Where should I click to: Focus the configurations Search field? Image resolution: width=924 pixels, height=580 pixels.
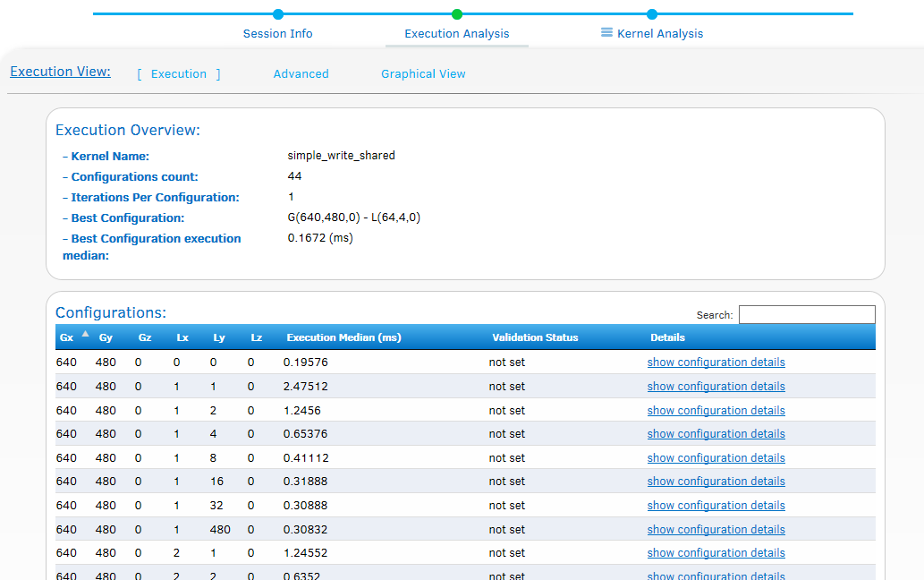[806, 315]
